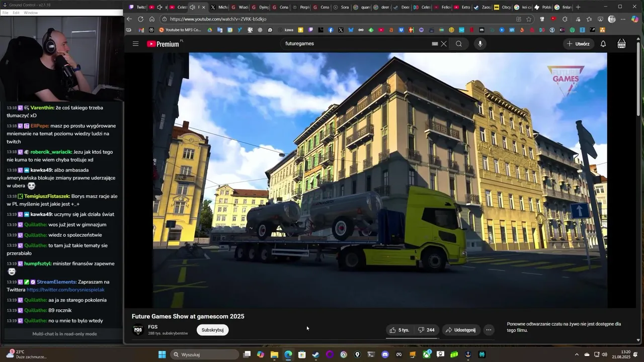Click the YouTube search magnifier button
The height and width of the screenshot is (362, 644).
tap(459, 44)
